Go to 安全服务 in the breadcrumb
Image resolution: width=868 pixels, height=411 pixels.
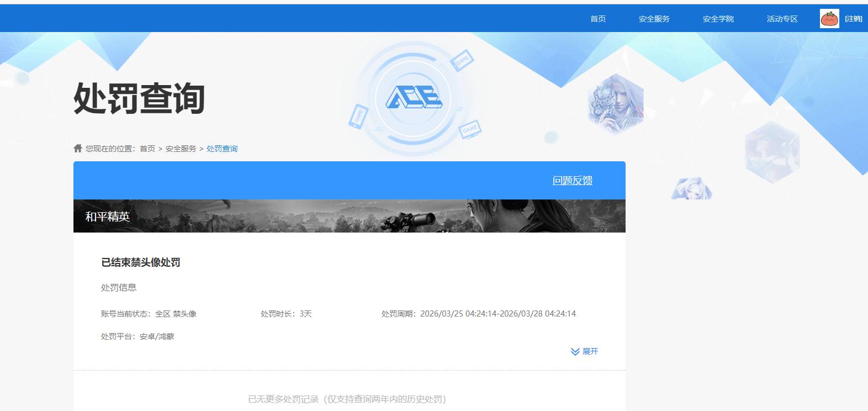pyautogui.click(x=181, y=149)
